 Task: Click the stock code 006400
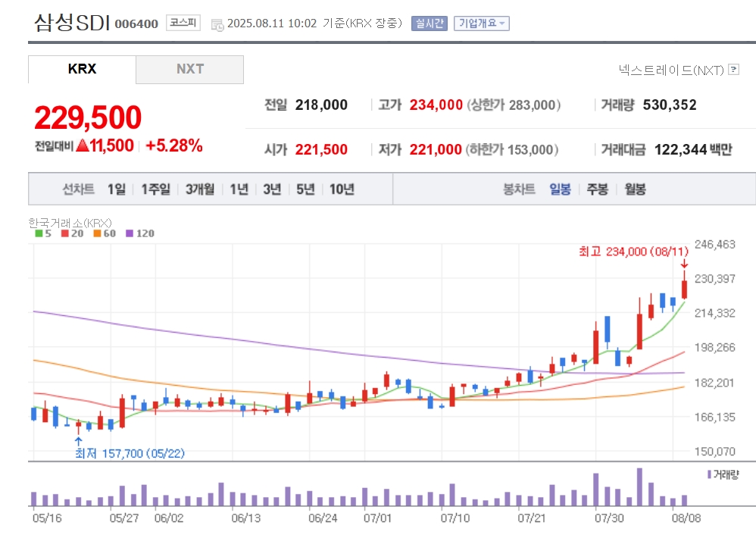136,23
